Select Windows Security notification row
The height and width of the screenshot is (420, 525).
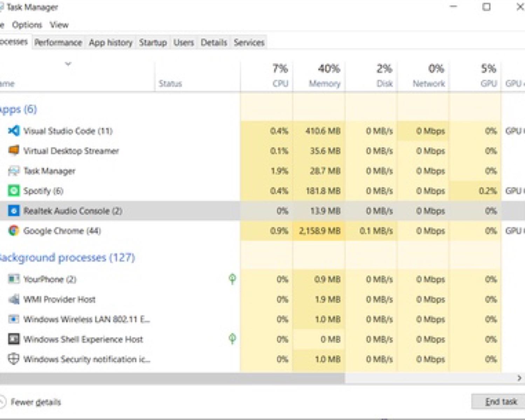pos(262,359)
